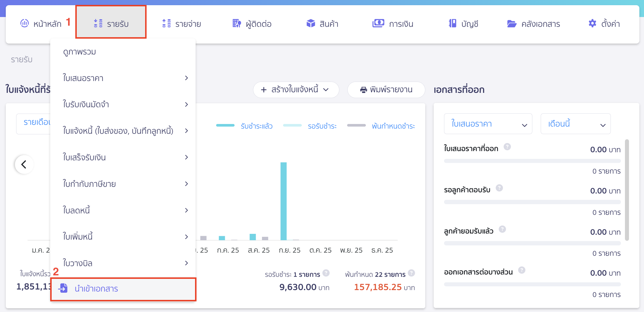The width and height of the screenshot is (644, 312).
Task: Expand ใบกำกับภาษีขาย submenu arrow
Action: click(x=186, y=184)
